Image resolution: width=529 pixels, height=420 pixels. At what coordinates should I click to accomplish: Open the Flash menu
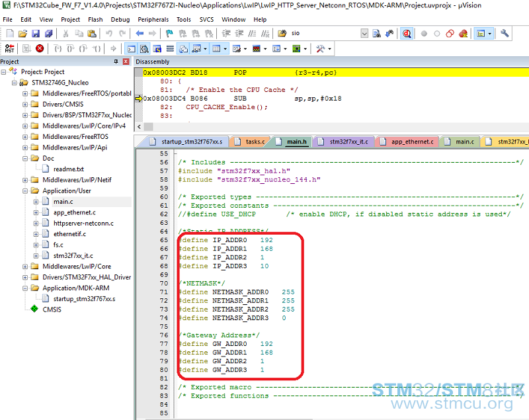(x=95, y=20)
